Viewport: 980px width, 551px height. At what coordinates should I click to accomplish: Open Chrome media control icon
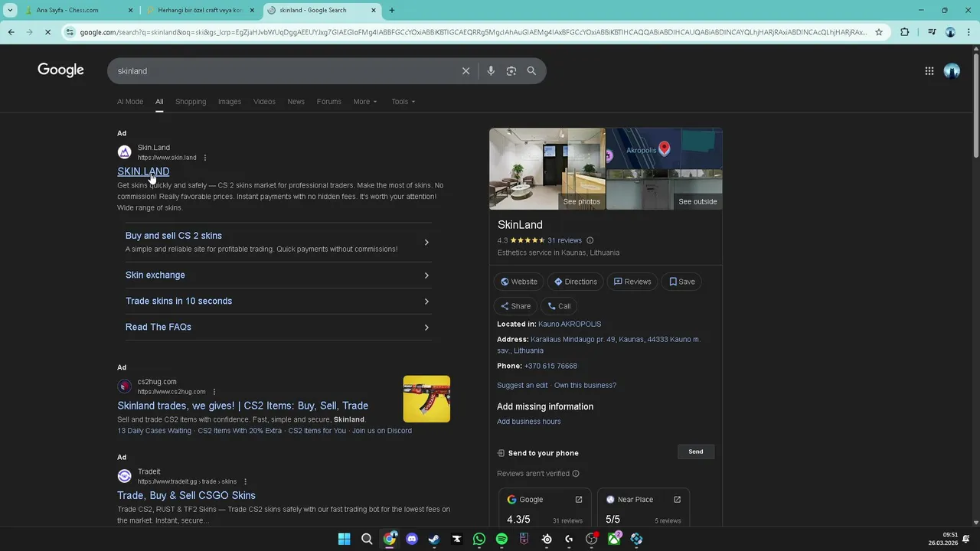(932, 32)
